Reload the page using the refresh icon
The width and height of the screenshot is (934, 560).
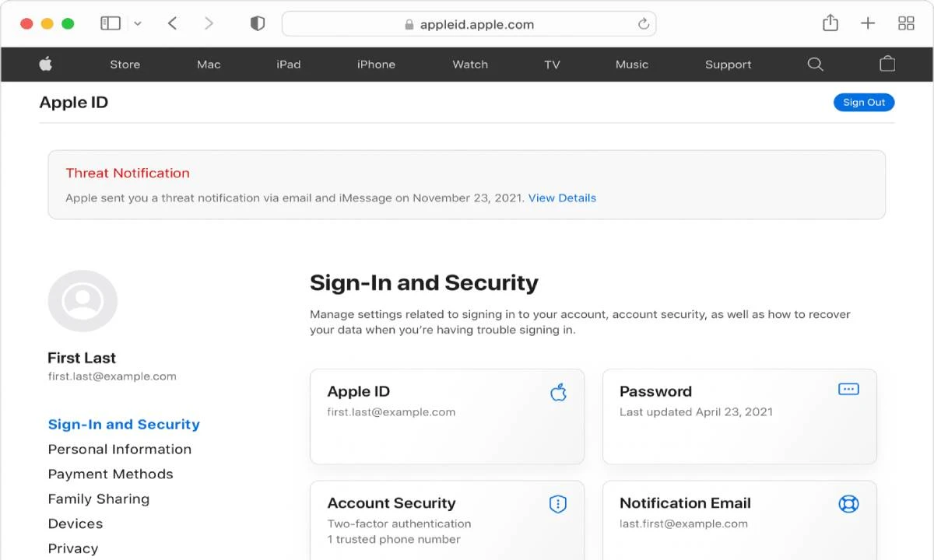click(643, 24)
